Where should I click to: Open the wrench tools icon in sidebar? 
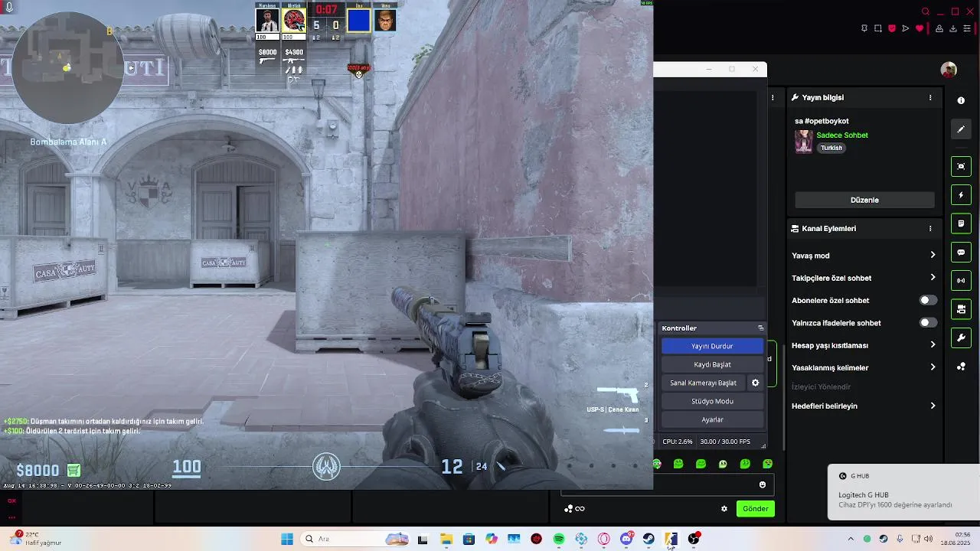[961, 337]
